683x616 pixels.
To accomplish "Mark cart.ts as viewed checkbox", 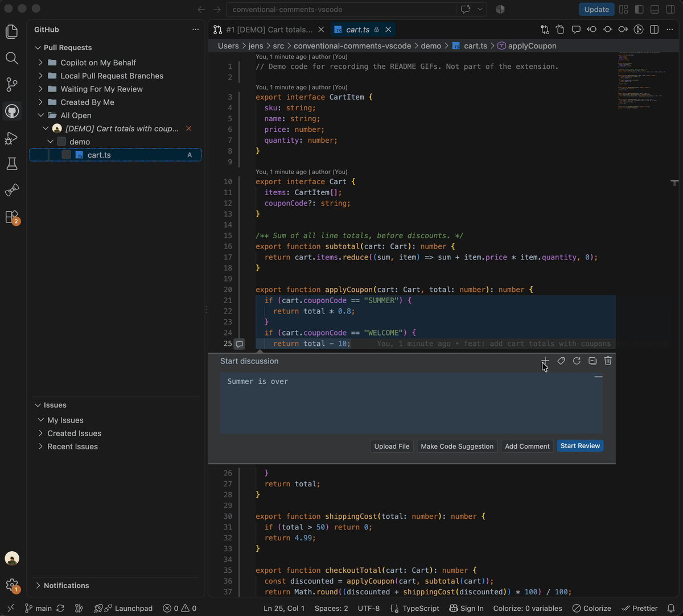I will [x=66, y=155].
